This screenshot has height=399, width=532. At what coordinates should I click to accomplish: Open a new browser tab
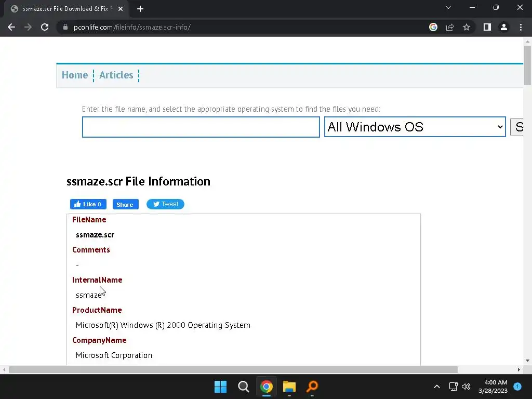coord(140,9)
